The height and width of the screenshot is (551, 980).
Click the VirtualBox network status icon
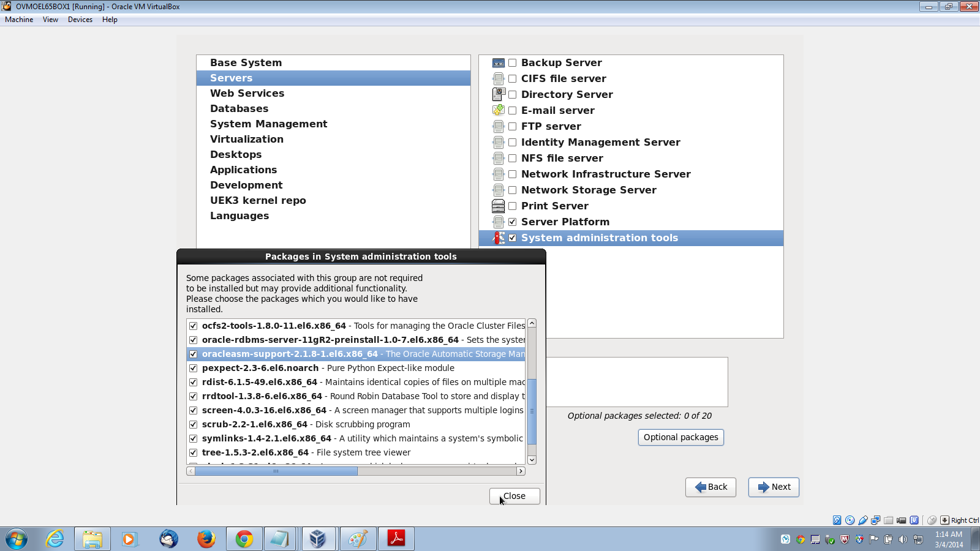[876, 520]
